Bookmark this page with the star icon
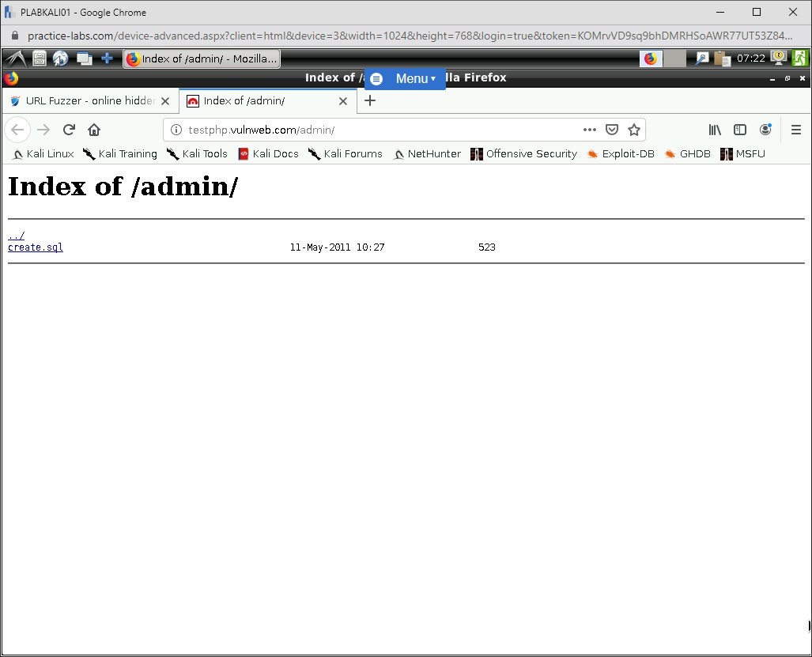Image resolution: width=812 pixels, height=657 pixels. point(634,130)
